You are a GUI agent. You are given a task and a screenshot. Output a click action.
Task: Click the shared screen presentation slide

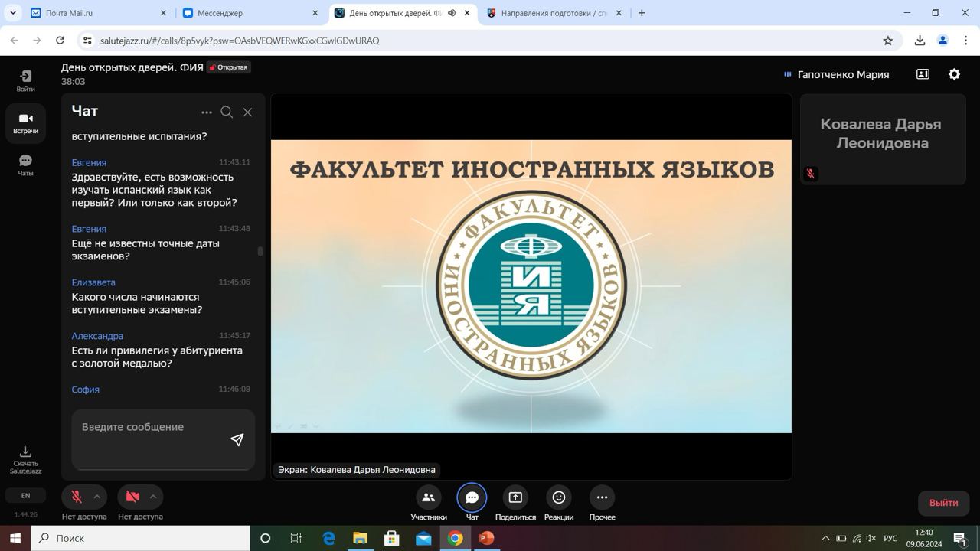tap(531, 286)
